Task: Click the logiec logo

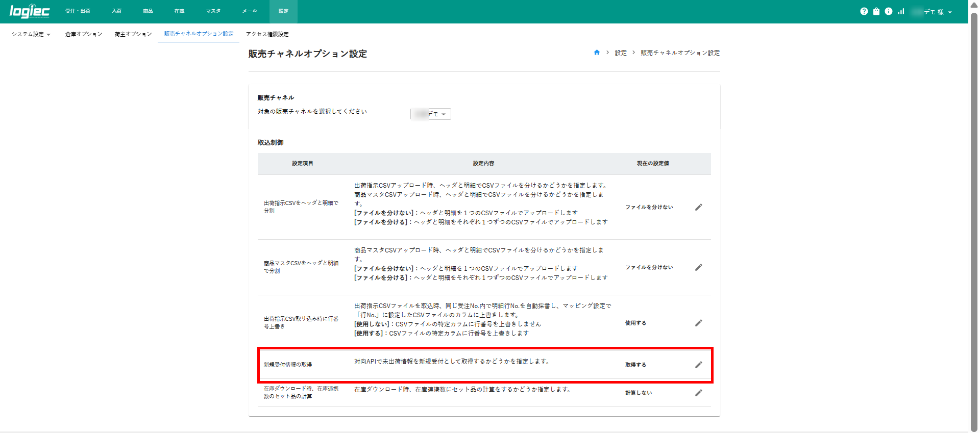Action: click(x=30, y=11)
